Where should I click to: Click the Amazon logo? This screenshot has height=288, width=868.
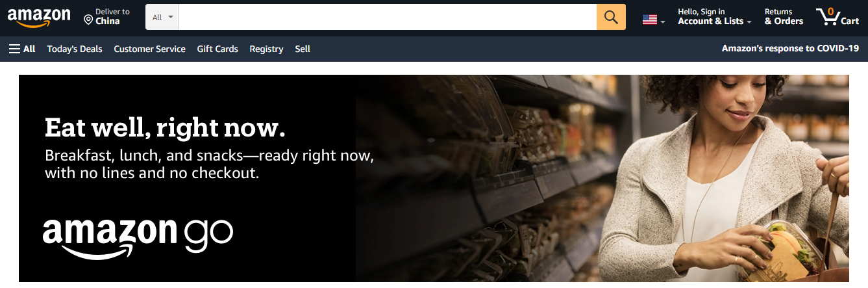pos(39,18)
